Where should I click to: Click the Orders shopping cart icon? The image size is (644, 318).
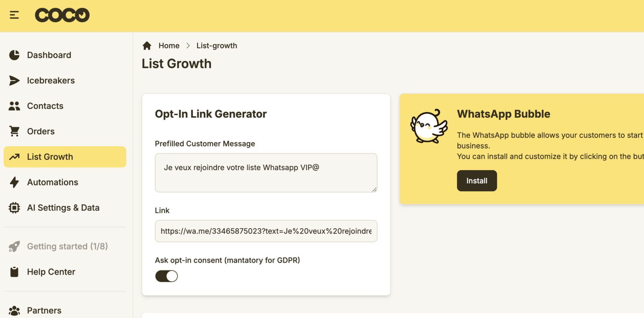14,131
